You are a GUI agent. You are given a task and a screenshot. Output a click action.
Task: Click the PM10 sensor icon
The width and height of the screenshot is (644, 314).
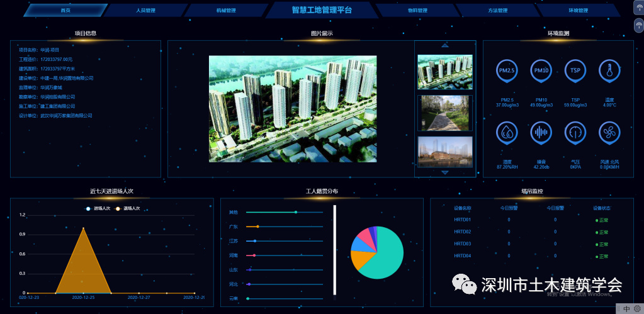[x=541, y=71]
